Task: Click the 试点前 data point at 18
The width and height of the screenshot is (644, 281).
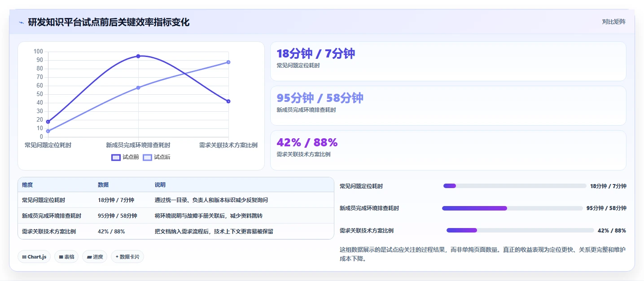Action: coord(48,122)
